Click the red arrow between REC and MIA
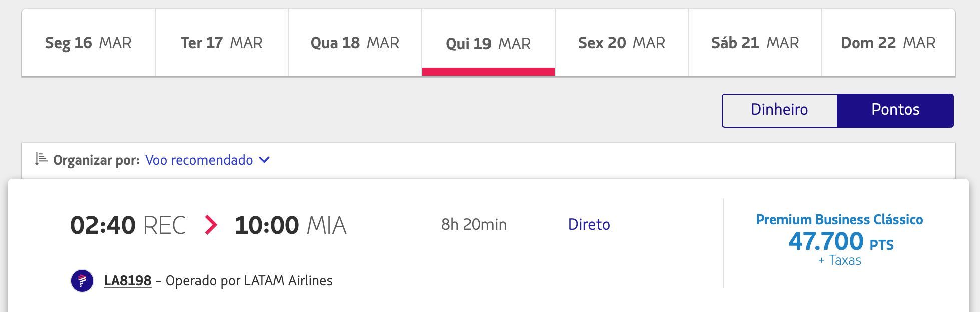Viewport: 980px width, 312px height. click(x=211, y=225)
